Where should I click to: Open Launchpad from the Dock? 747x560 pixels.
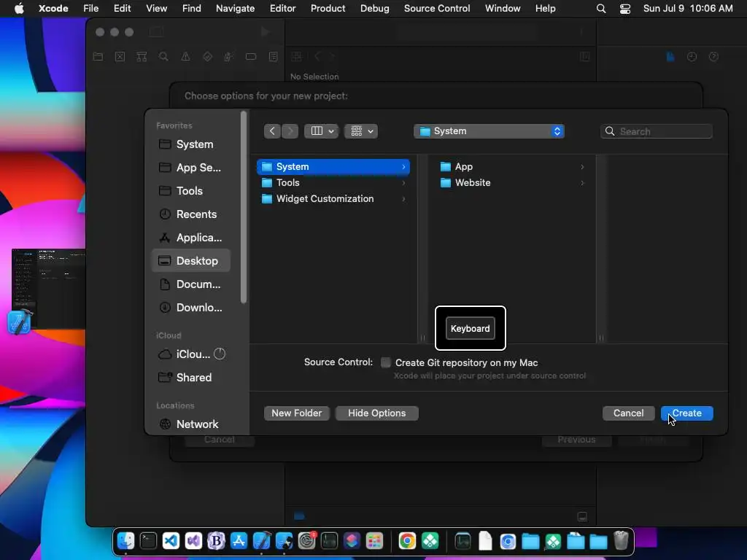pos(374,541)
